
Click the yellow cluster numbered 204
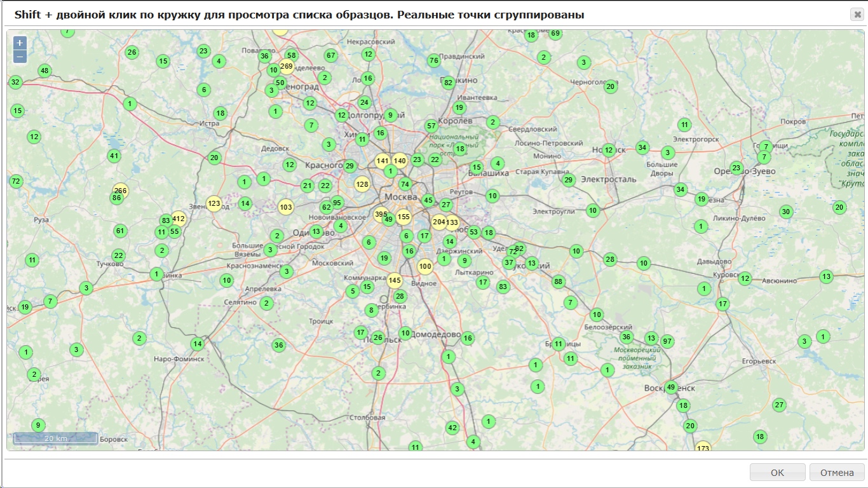[438, 222]
